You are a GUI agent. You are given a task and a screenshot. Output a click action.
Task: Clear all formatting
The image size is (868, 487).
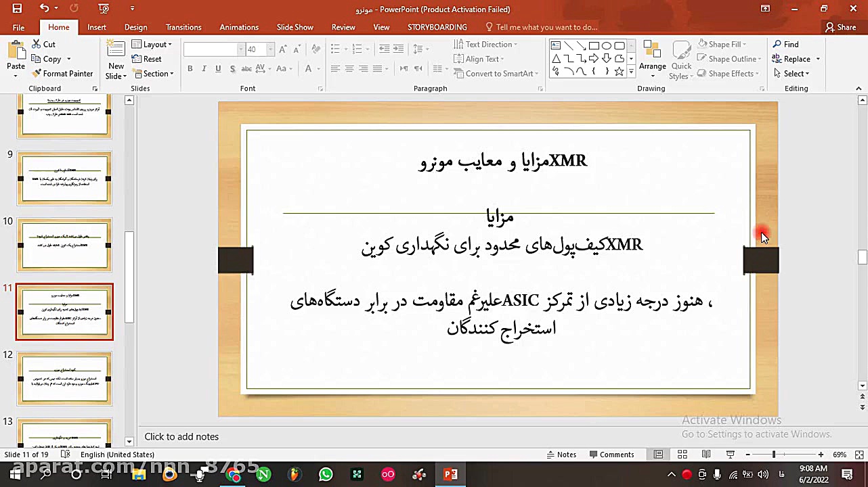316,49
